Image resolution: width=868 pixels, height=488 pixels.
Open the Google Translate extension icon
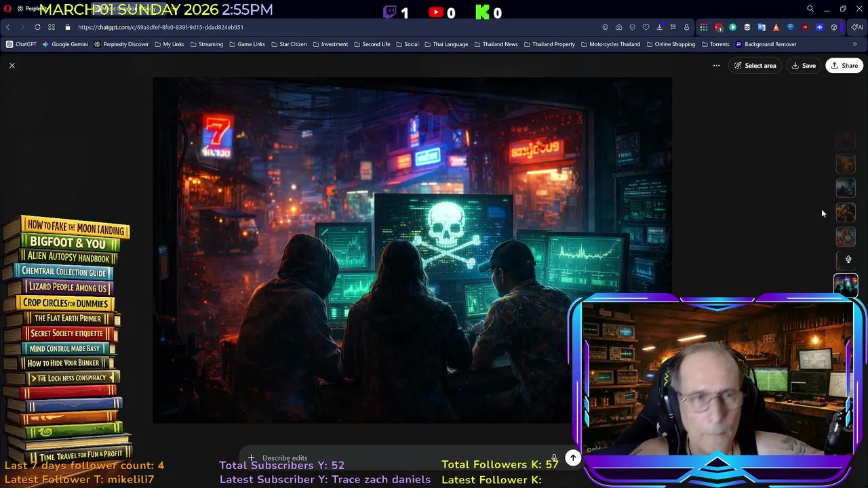point(762,27)
